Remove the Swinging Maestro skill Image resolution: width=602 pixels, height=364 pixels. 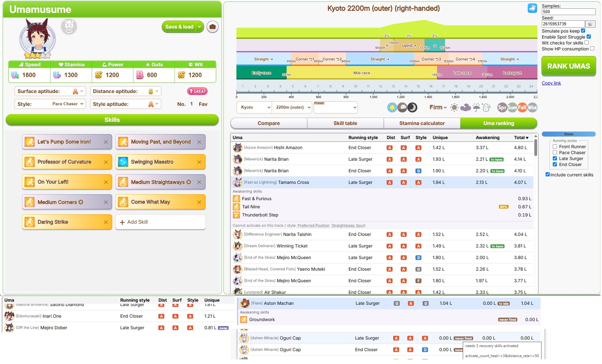click(199, 162)
